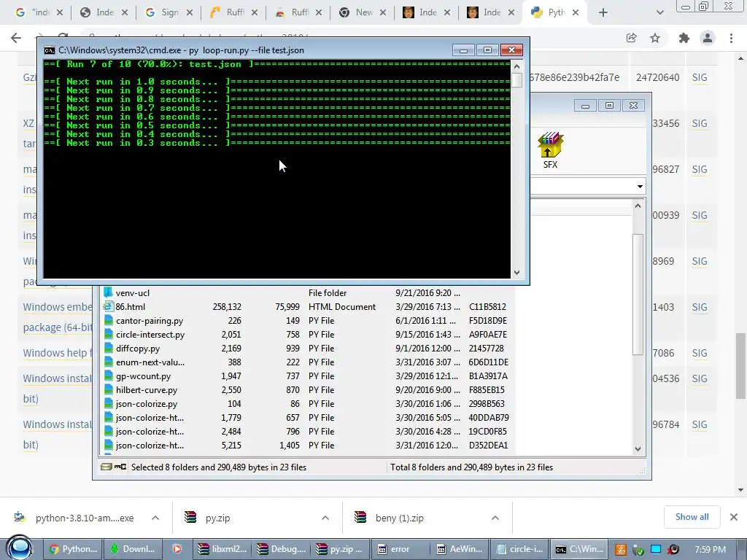This screenshot has width=747, height=560.
Task: Click the muted volume tray icon
Action: (x=673, y=550)
